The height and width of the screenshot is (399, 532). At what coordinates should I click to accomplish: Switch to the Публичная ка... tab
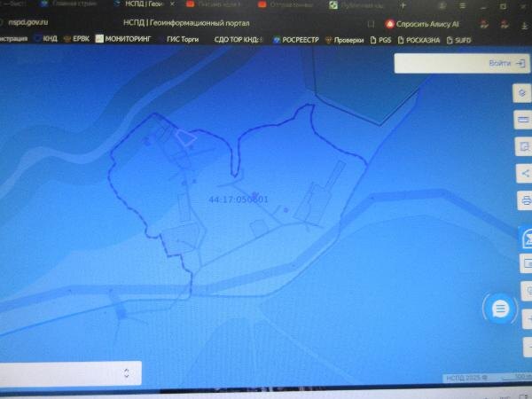[357, 5]
